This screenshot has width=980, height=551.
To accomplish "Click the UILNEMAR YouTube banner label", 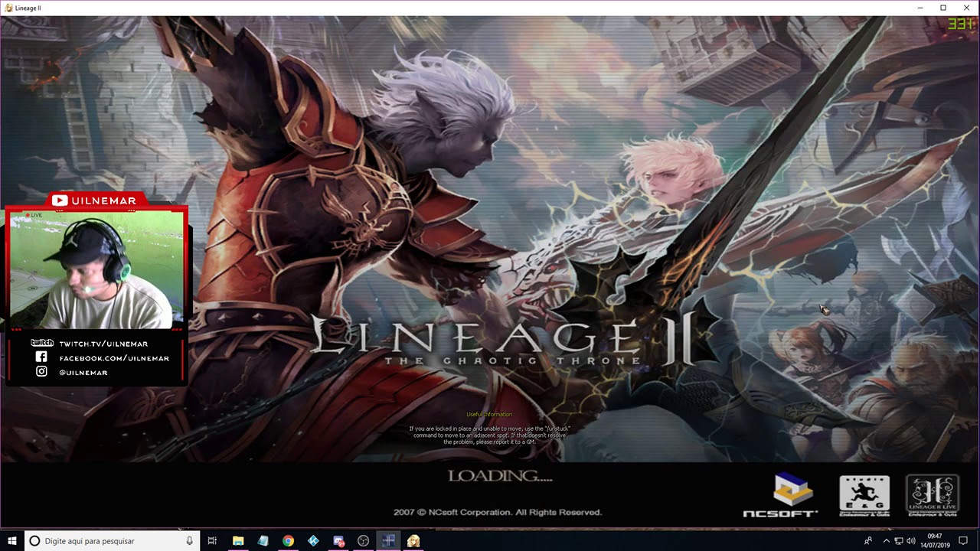I will [103, 201].
